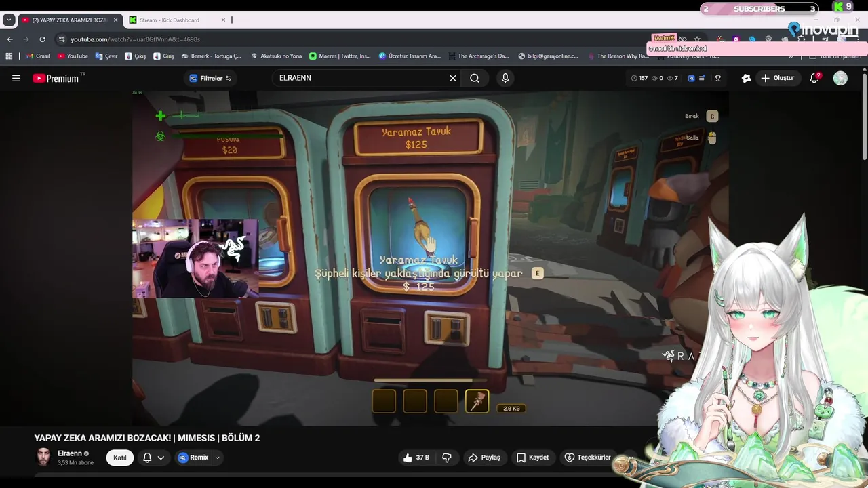Open the YouTube hamburger guide menu
This screenshot has height=488, width=868.
pos(16,78)
